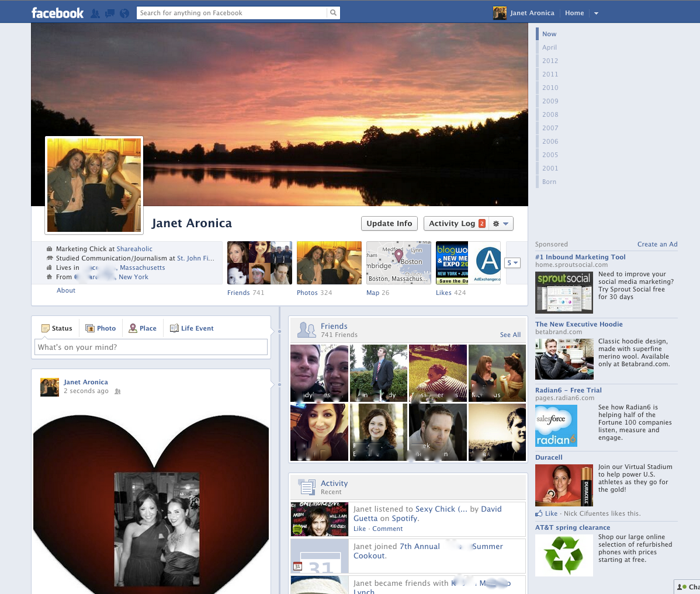Open the gear settings menu on profile
Image resolution: width=700 pixels, height=594 pixels.
coord(495,223)
